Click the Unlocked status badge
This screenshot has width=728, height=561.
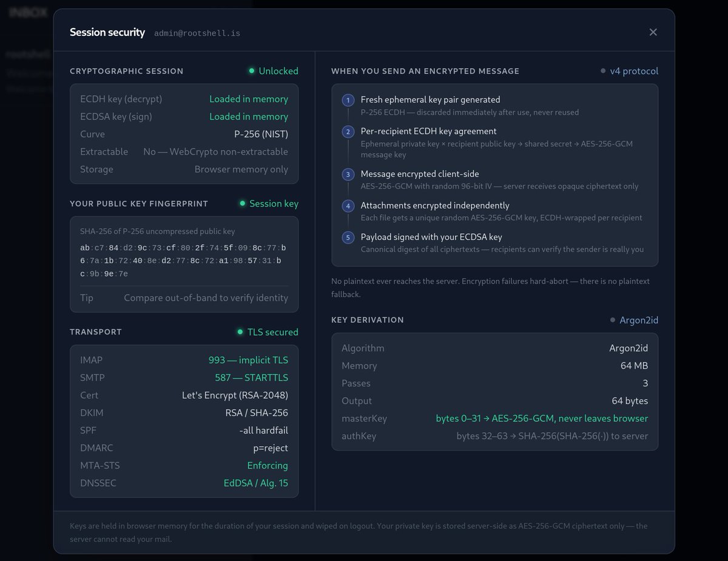click(x=274, y=71)
